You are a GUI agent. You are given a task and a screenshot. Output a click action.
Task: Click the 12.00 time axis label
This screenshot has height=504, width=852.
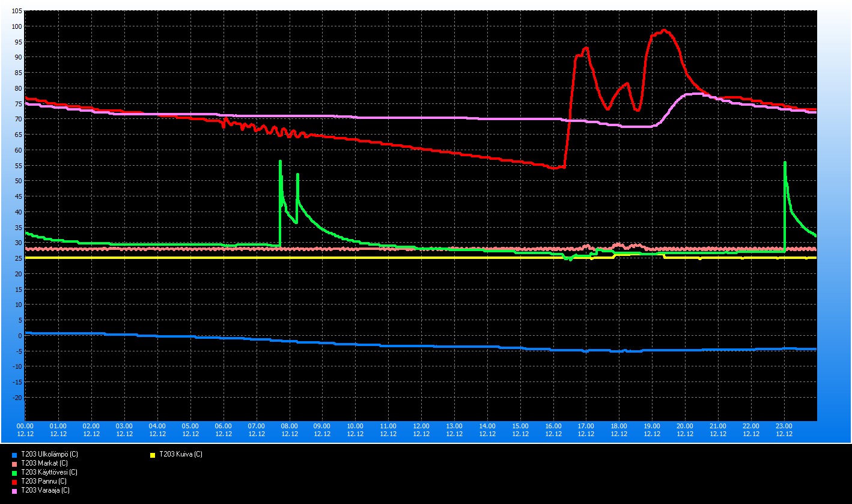pyautogui.click(x=421, y=426)
